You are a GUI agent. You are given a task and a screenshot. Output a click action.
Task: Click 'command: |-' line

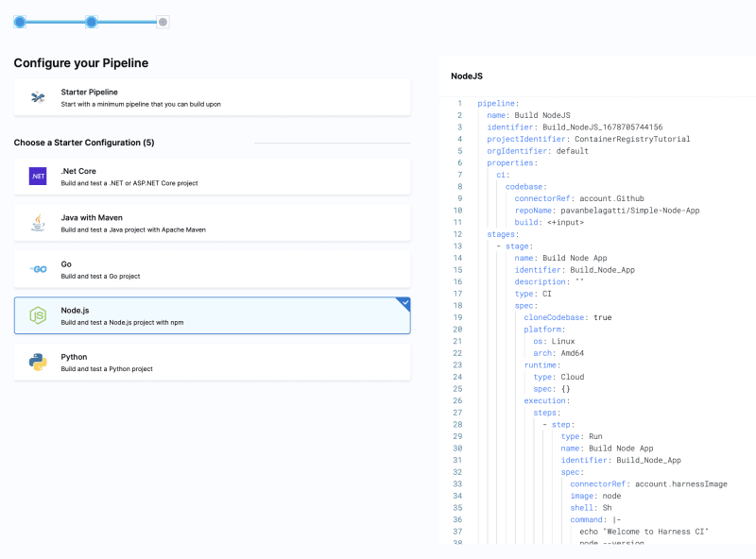tap(595, 519)
